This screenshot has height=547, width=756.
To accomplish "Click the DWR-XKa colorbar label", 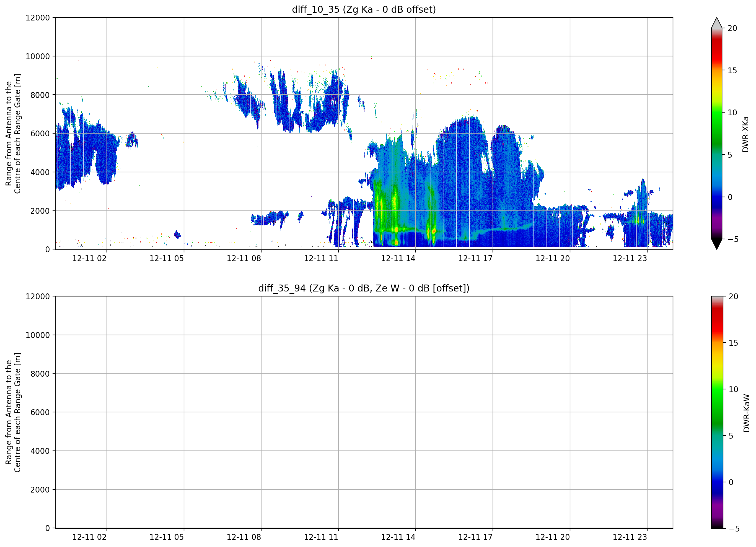I will tap(746, 134).
